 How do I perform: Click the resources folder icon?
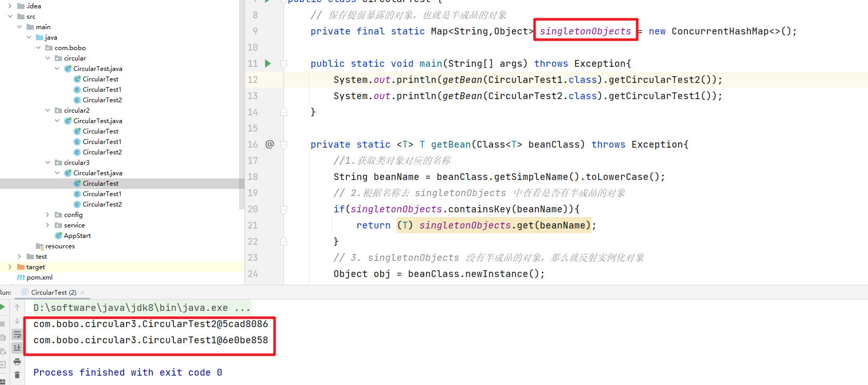click(40, 246)
